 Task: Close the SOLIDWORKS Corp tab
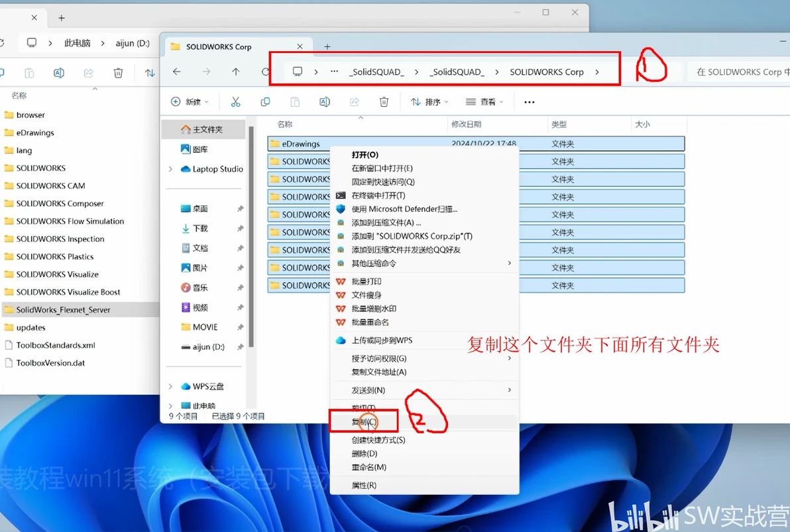click(300, 46)
